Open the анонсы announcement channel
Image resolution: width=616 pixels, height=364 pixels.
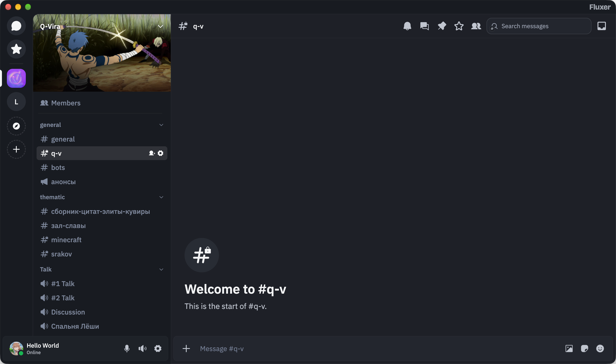[102, 182]
